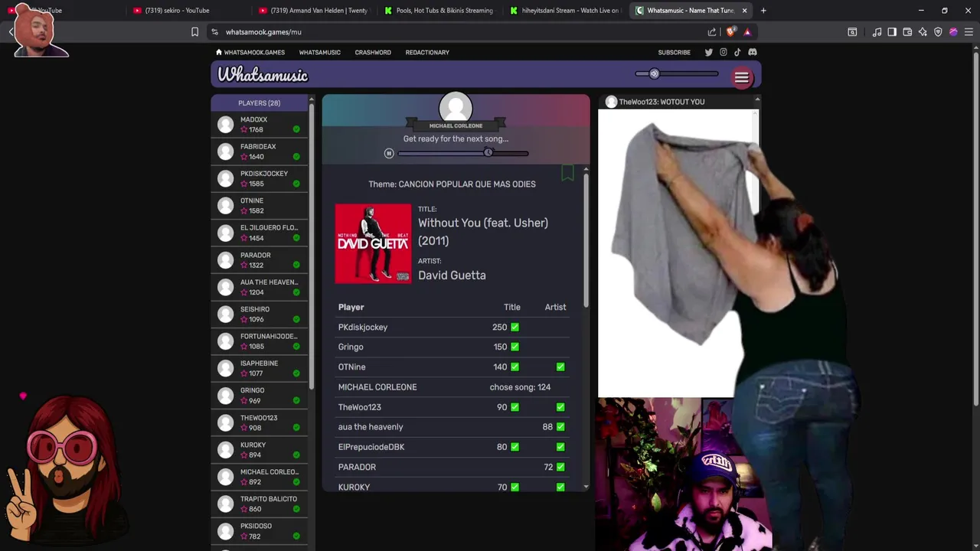Click TheWoo123 artist checkmark
This screenshot has height=551, width=980.
(560, 407)
